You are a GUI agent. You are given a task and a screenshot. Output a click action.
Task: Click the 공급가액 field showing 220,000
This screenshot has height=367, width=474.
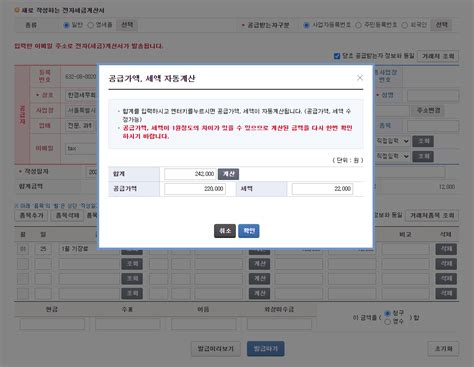pyautogui.click(x=195, y=189)
